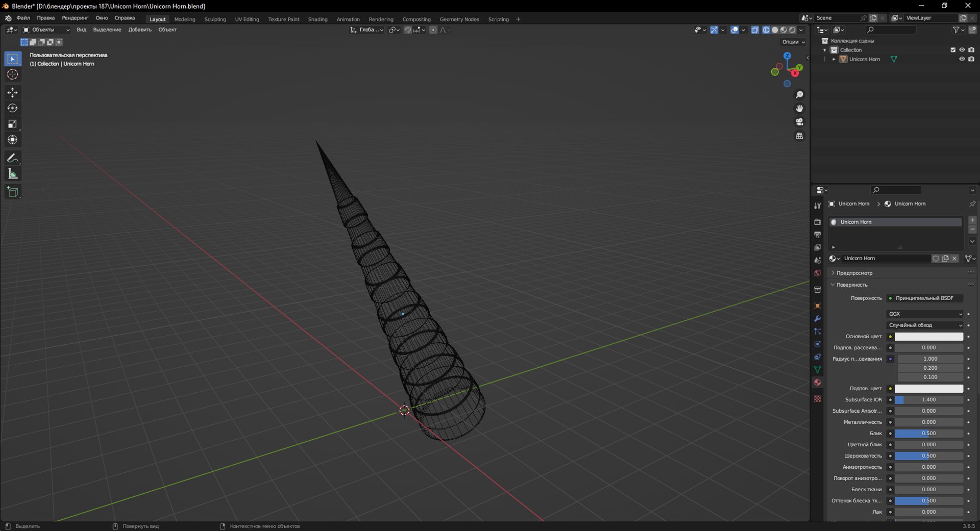This screenshot has height=531, width=980.
Task: Disable Unicorn Horn in renders camera icon
Action: pyautogui.click(x=971, y=59)
